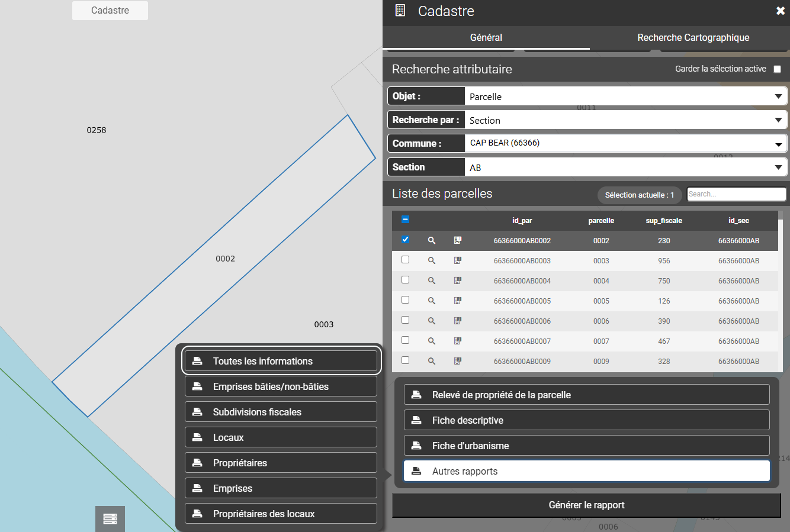This screenshot has width=790, height=532.
Task: Choose 'Fiche d'urbanisme' report option
Action: tap(586, 446)
